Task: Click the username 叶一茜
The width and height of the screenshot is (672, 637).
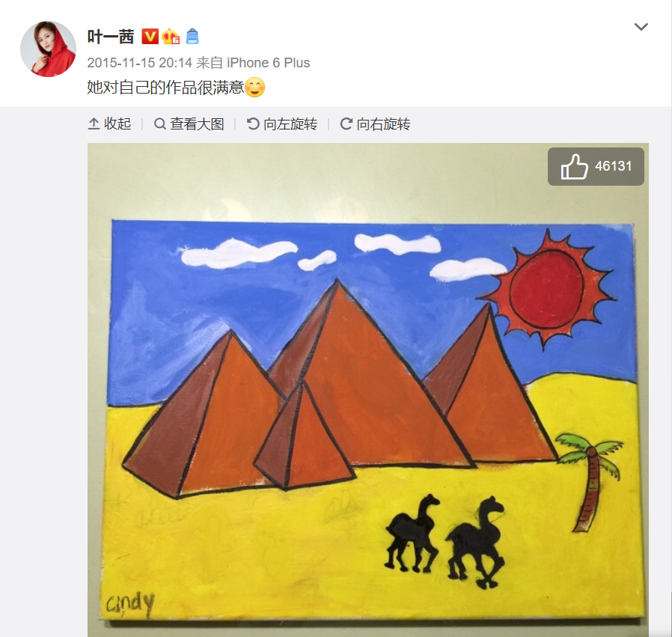Action: click(111, 37)
